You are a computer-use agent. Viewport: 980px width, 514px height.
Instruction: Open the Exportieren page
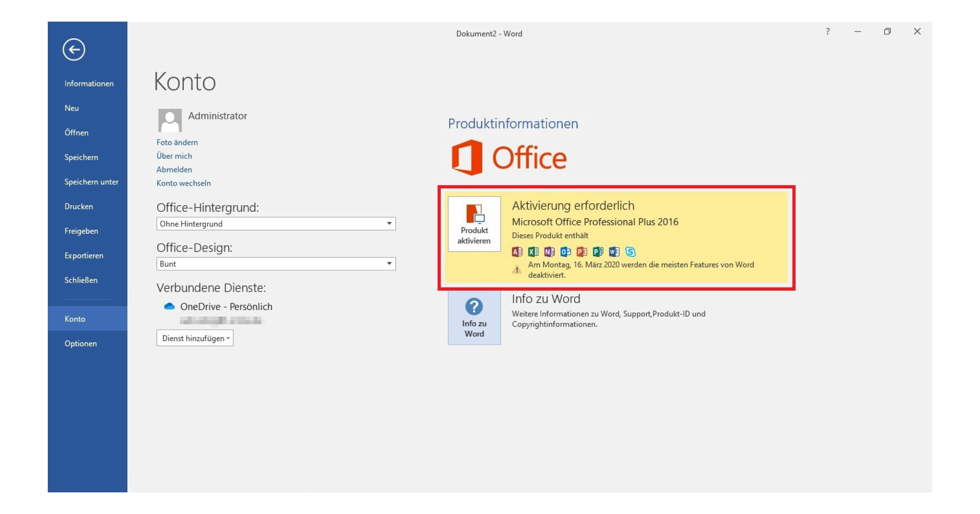(x=84, y=256)
